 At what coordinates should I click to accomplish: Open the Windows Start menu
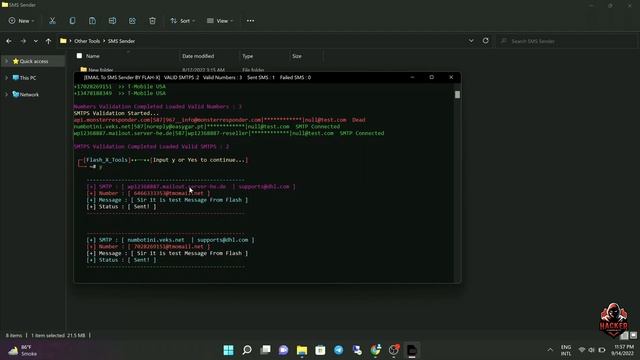tap(229, 350)
